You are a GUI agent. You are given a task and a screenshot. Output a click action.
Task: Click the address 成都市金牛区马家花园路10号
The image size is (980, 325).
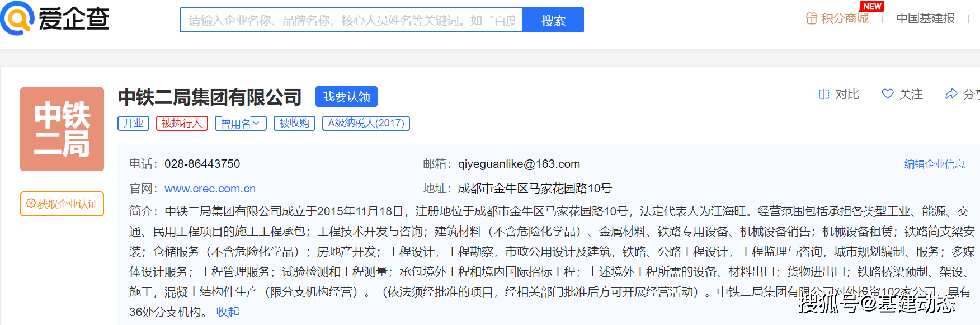[x=535, y=189]
